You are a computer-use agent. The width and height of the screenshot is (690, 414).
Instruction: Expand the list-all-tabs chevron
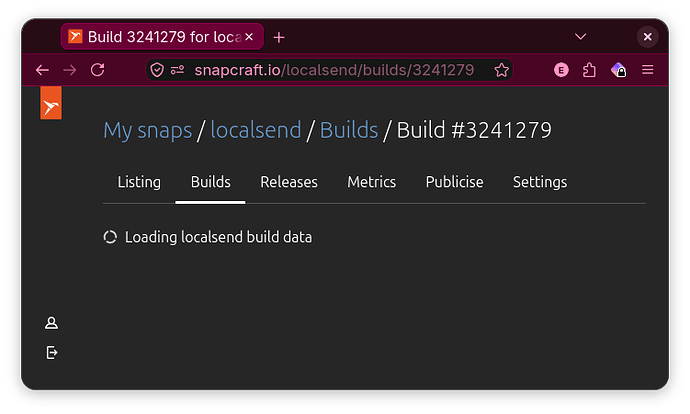[x=580, y=37]
